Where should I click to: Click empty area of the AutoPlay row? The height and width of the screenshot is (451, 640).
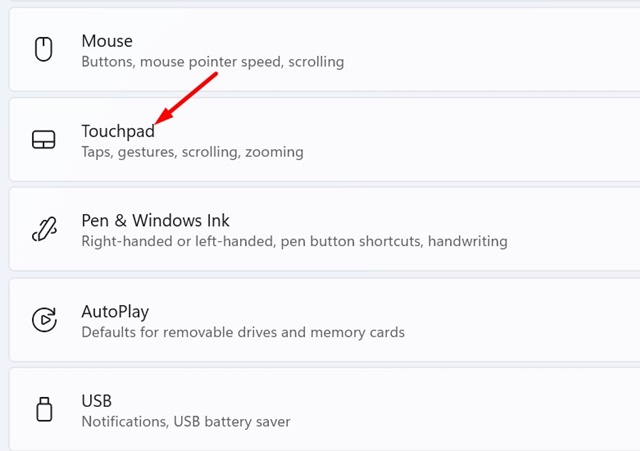tap(520, 320)
